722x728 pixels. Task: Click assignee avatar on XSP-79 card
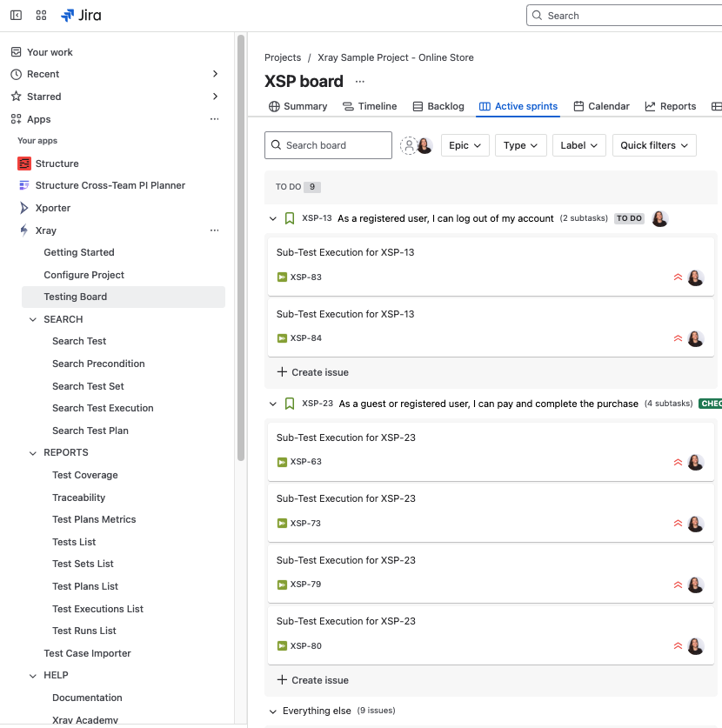click(696, 584)
